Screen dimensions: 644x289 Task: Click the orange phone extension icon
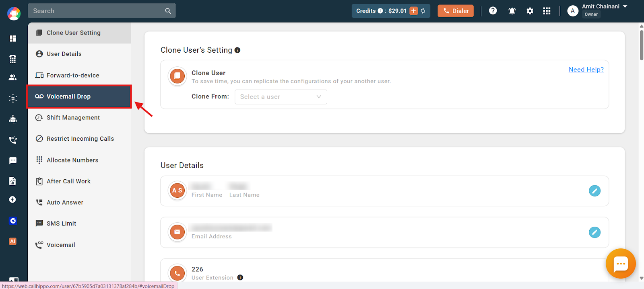pos(177,273)
